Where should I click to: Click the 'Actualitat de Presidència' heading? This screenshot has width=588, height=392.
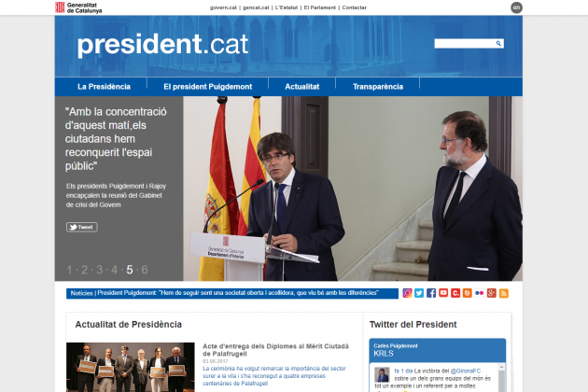[x=128, y=325]
